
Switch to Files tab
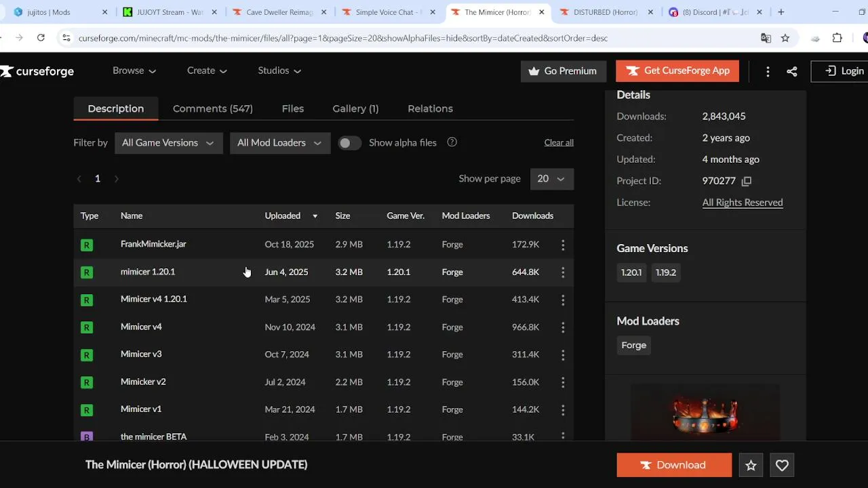[x=293, y=108]
